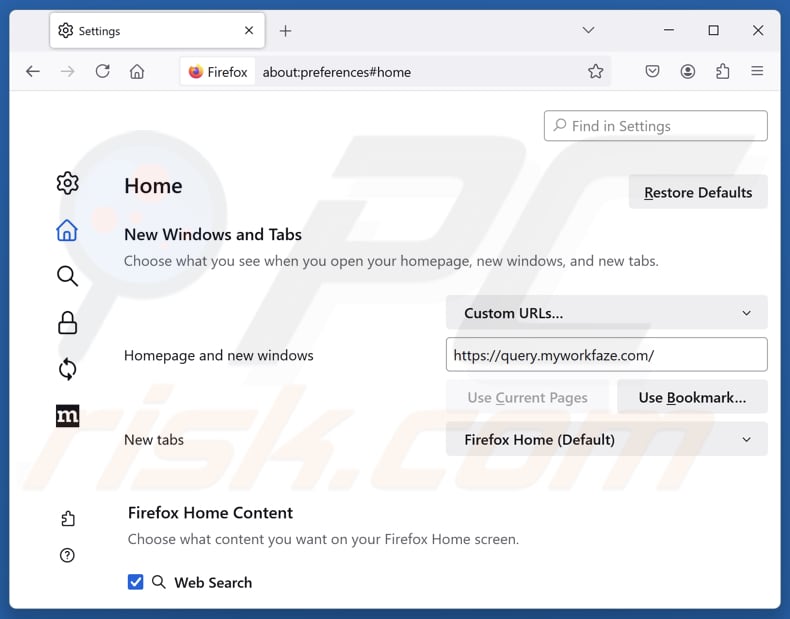The width and height of the screenshot is (790, 619).
Task: Open Extensions & Themes sidebar icon
Action: 68,519
